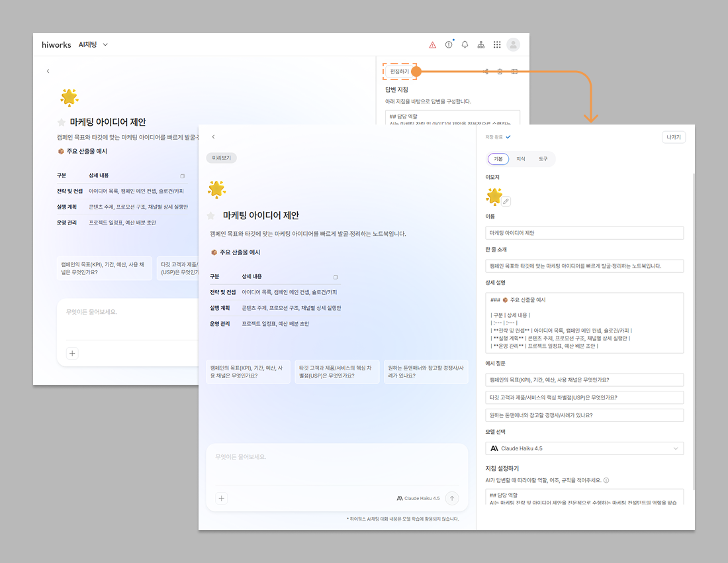728x563 pixels.
Task: Expand the AI채팅 dropdown in header
Action: (x=105, y=45)
